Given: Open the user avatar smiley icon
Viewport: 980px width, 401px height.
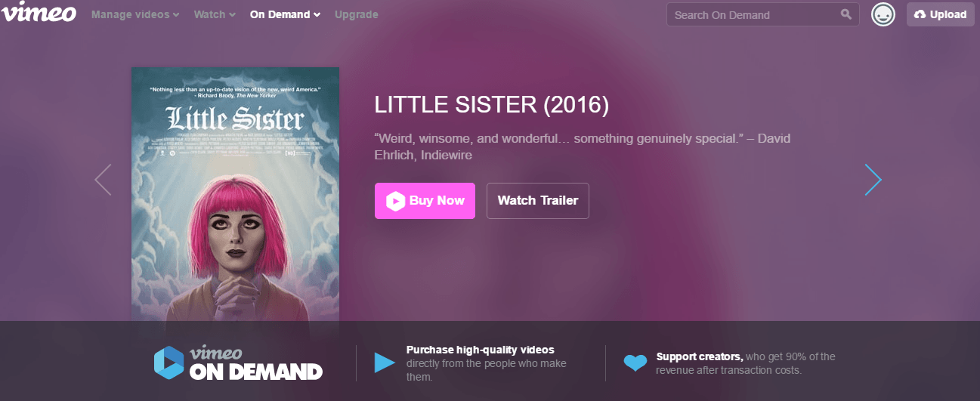Looking at the screenshot, I should pos(883,14).
